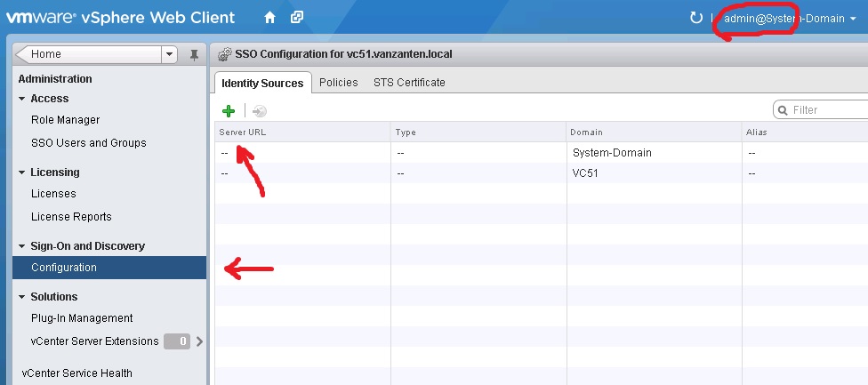Viewport: 868px width, 385px height.
Task: Click the VMware vSphere Web Client logo
Action: tap(120, 18)
